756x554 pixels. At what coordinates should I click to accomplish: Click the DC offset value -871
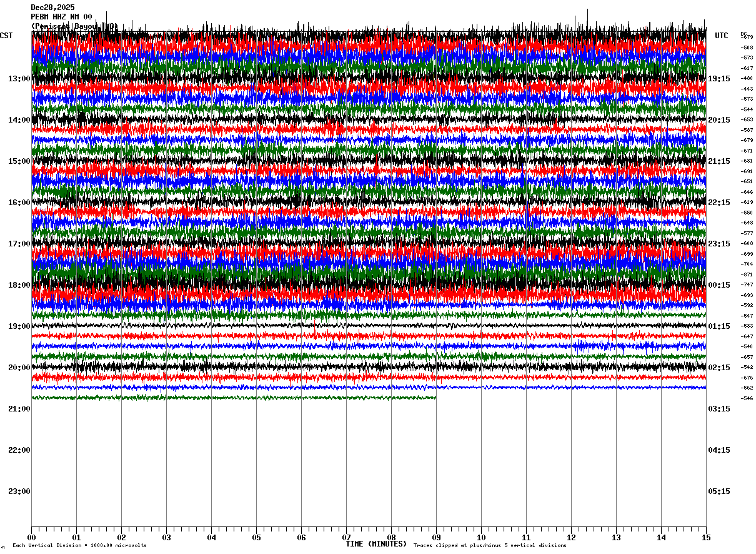tap(747, 274)
